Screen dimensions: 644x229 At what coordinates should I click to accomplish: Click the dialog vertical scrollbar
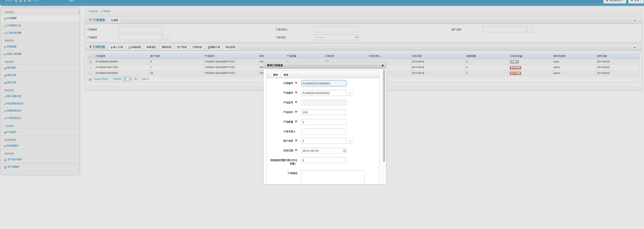[x=384, y=116]
